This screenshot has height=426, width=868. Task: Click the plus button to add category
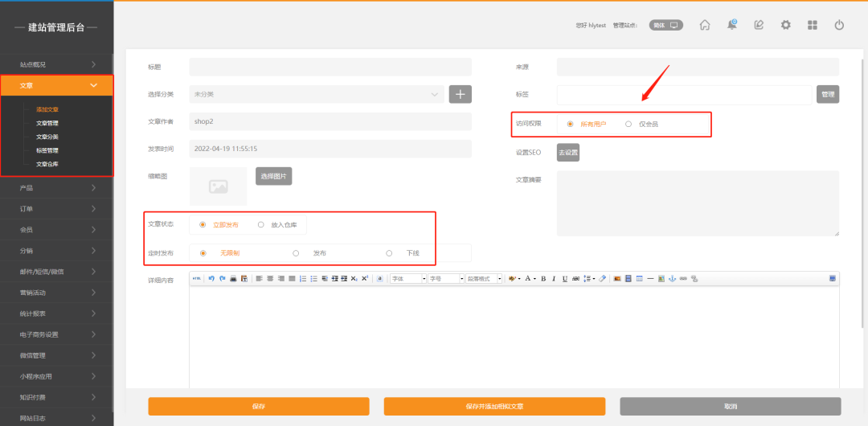point(460,94)
